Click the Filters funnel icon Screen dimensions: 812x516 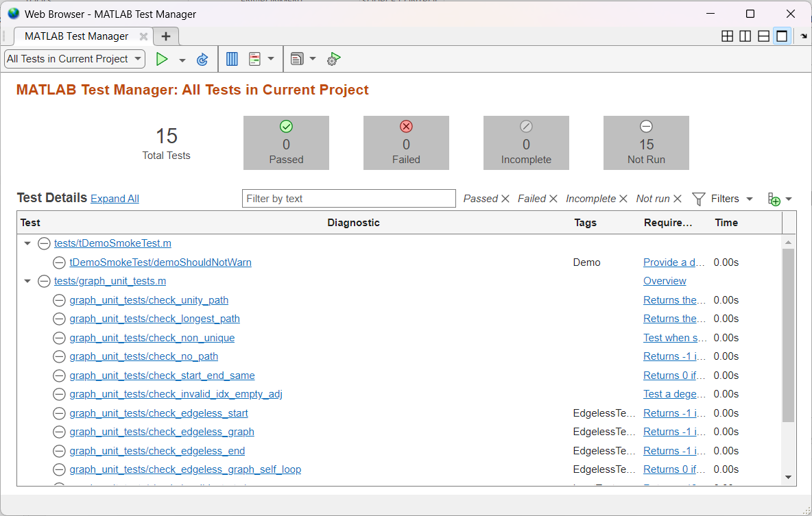(x=698, y=199)
